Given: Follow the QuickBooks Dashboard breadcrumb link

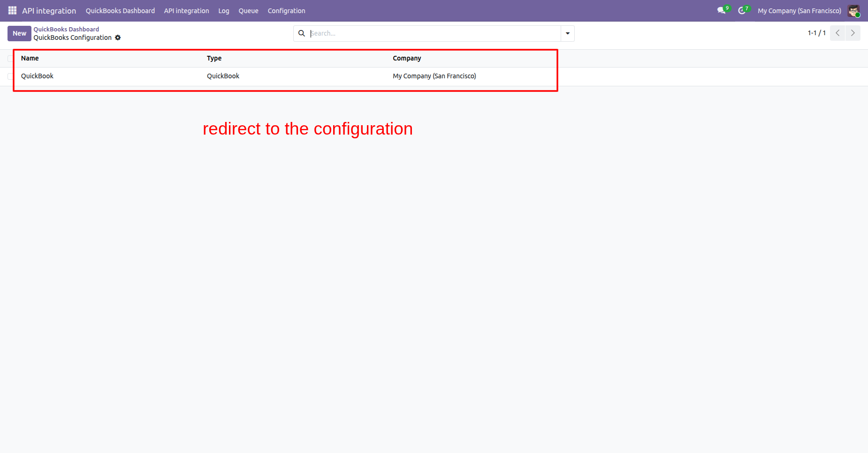Looking at the screenshot, I should coord(66,29).
